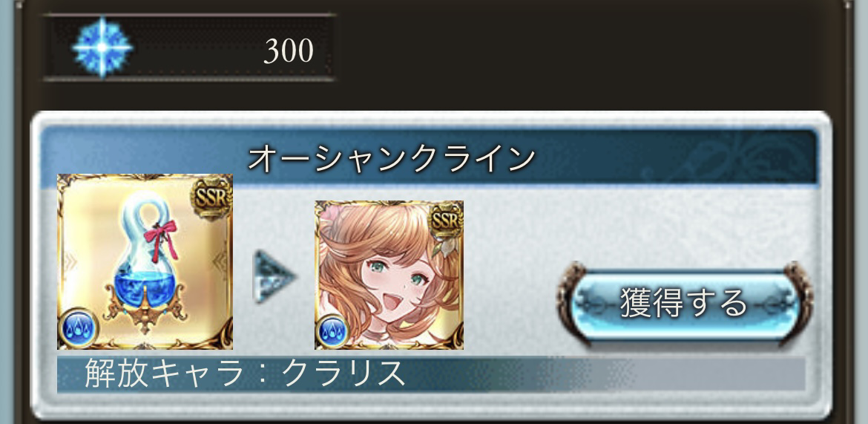Click the 300 crystal count value
Image resolution: width=868 pixels, height=424 pixels.
click(x=289, y=51)
